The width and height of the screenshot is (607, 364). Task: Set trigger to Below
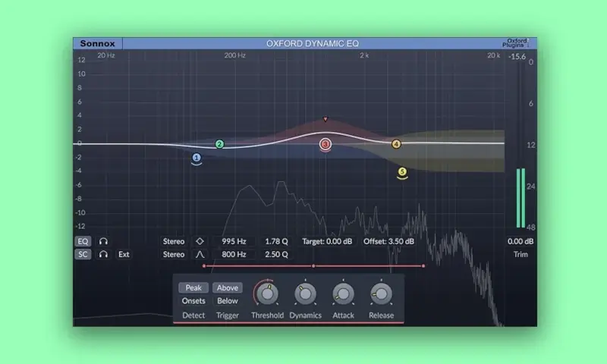click(227, 300)
